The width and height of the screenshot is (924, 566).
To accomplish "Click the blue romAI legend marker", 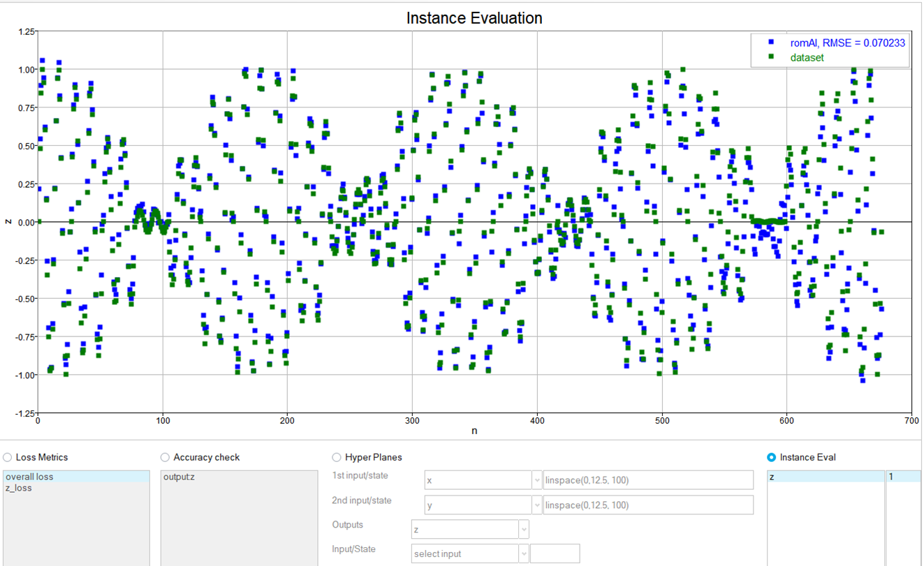I will (770, 43).
